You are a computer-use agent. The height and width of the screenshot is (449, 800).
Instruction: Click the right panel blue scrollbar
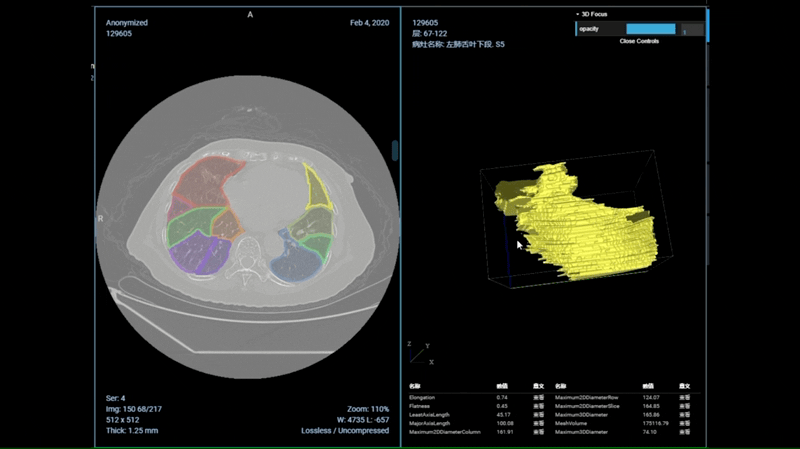[x=707, y=25]
